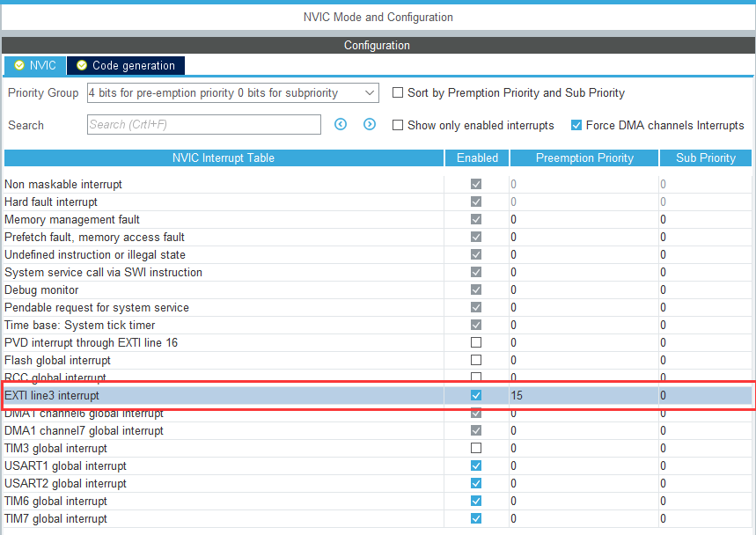Enable PVD interrupt through EXTI line 16

click(476, 342)
